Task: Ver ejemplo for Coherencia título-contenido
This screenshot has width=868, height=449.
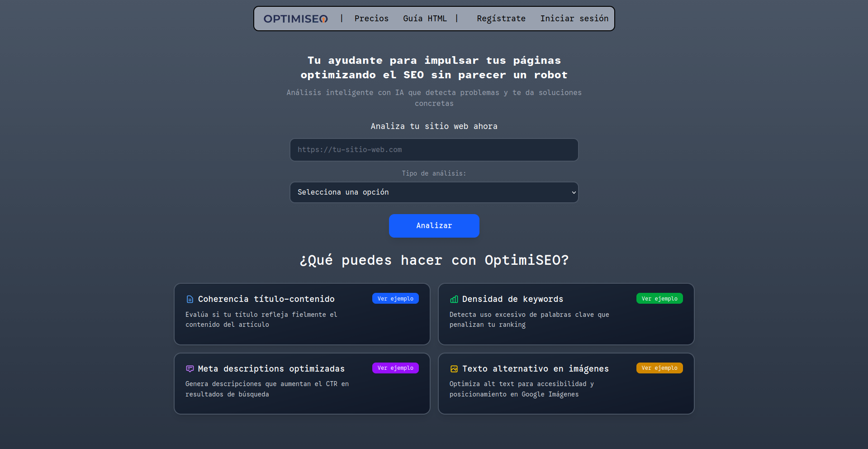Action: point(395,299)
